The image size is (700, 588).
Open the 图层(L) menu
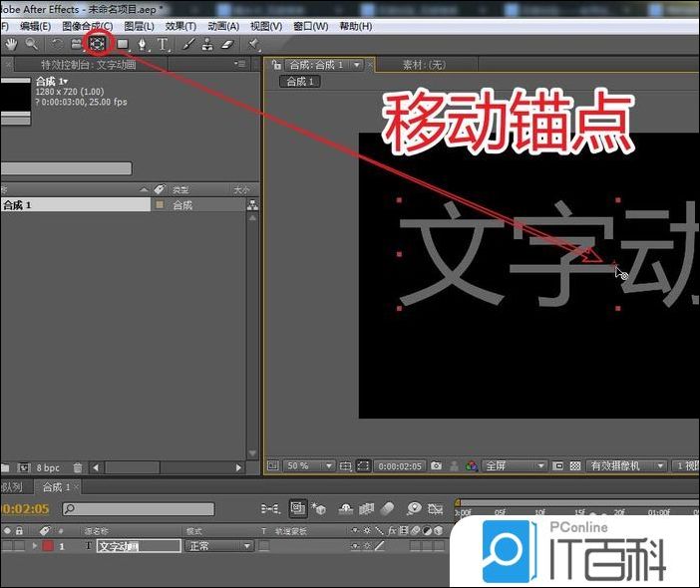139,26
